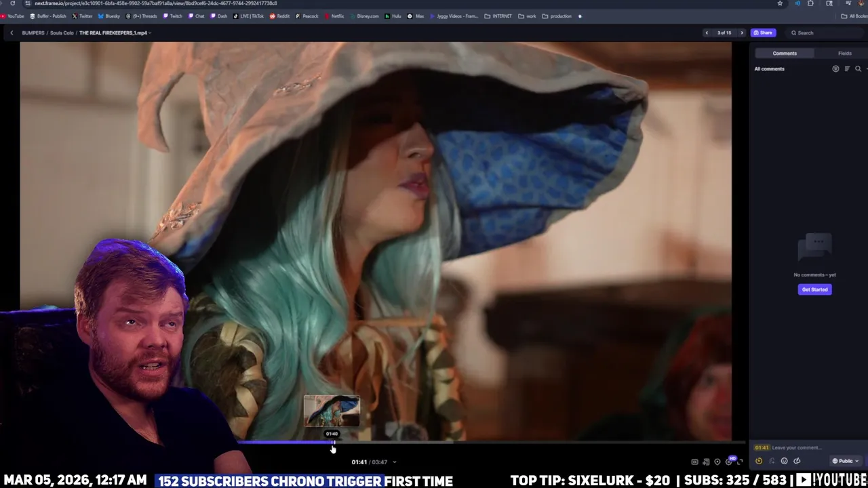The height and width of the screenshot is (488, 868).
Task: Open the All Bookmarks folder
Action: click(x=854, y=16)
